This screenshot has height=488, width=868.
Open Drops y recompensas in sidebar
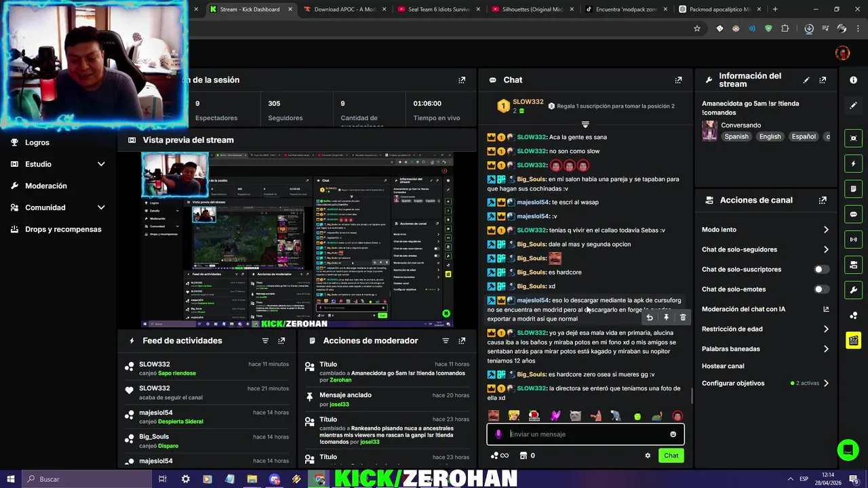click(63, 229)
